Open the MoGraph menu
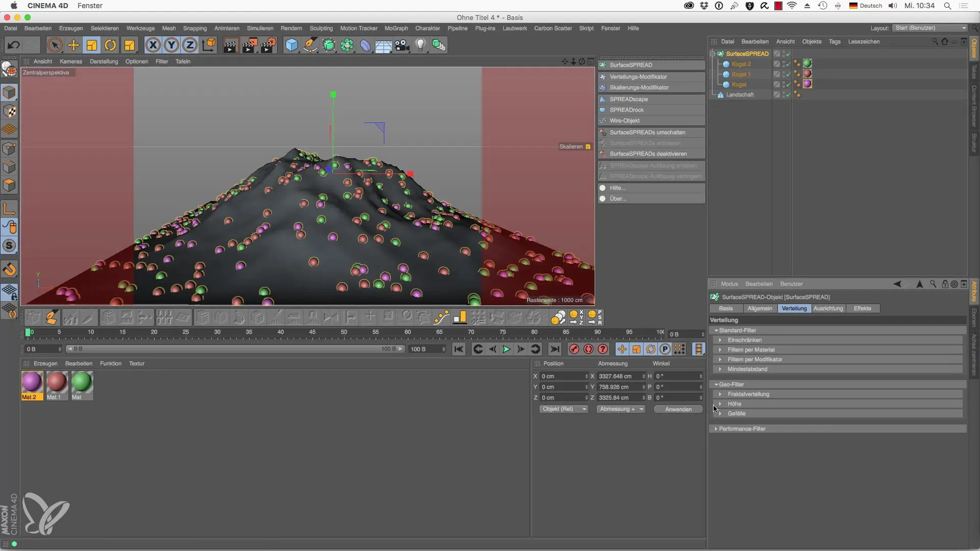This screenshot has width=980, height=551. point(396,29)
